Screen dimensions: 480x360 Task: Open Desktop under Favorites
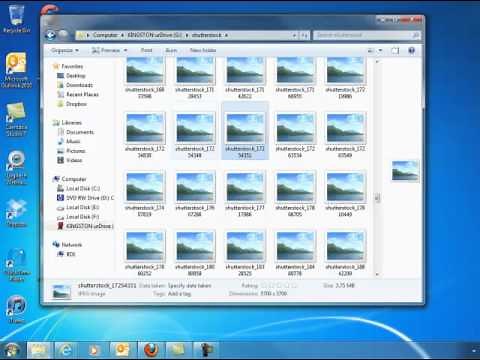[x=76, y=76]
